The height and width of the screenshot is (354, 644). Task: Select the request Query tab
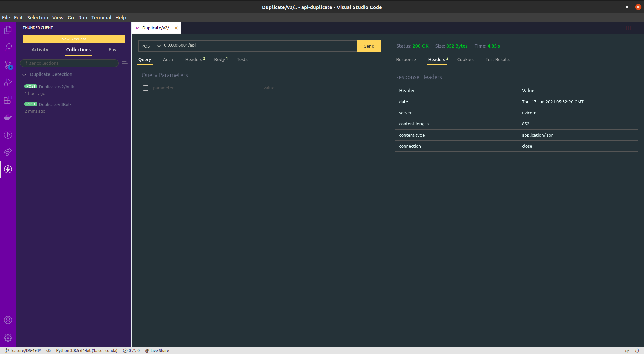click(145, 60)
